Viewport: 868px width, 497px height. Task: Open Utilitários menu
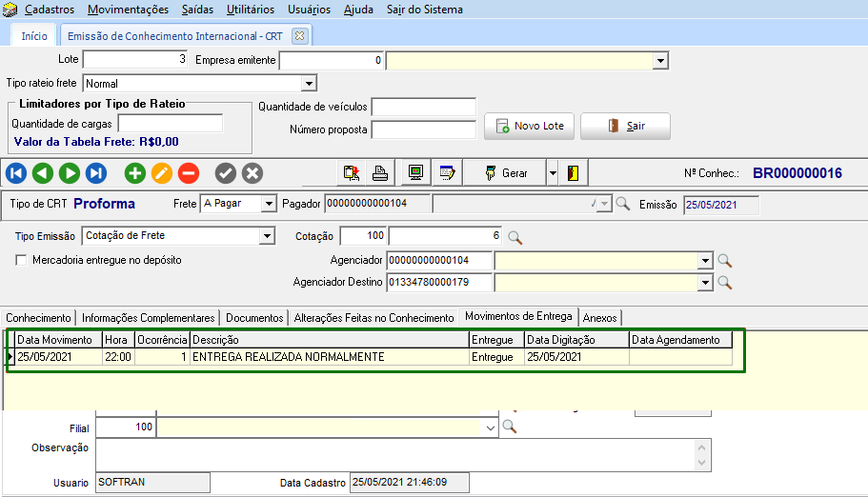(251, 10)
